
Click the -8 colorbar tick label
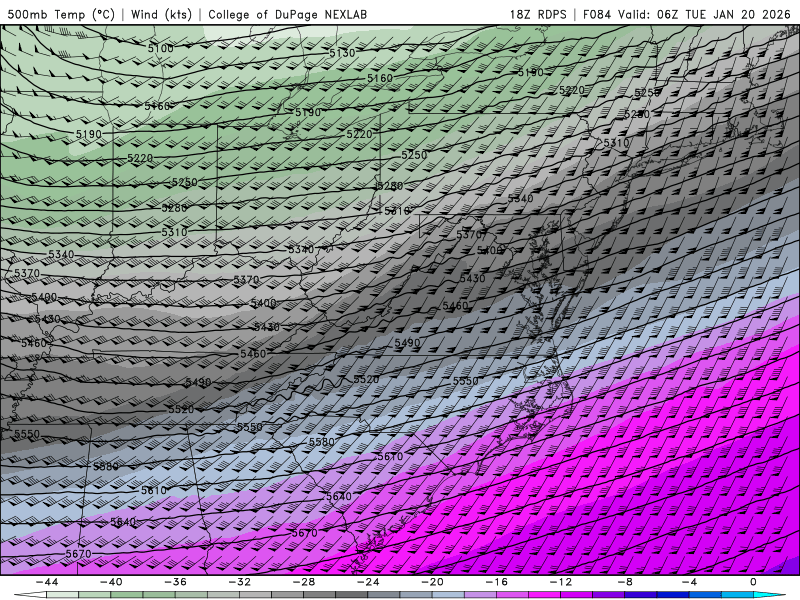click(625, 582)
